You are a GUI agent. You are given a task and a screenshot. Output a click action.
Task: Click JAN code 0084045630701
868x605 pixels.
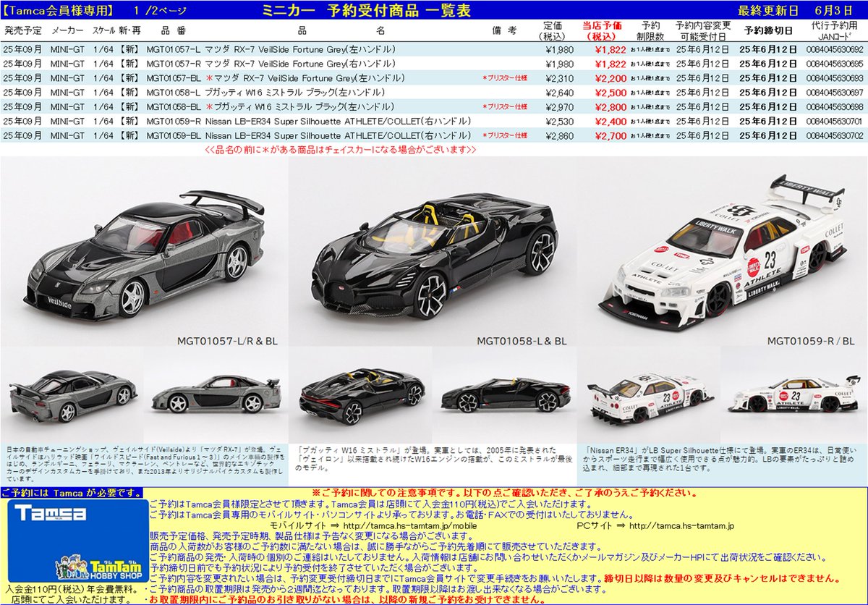click(836, 120)
